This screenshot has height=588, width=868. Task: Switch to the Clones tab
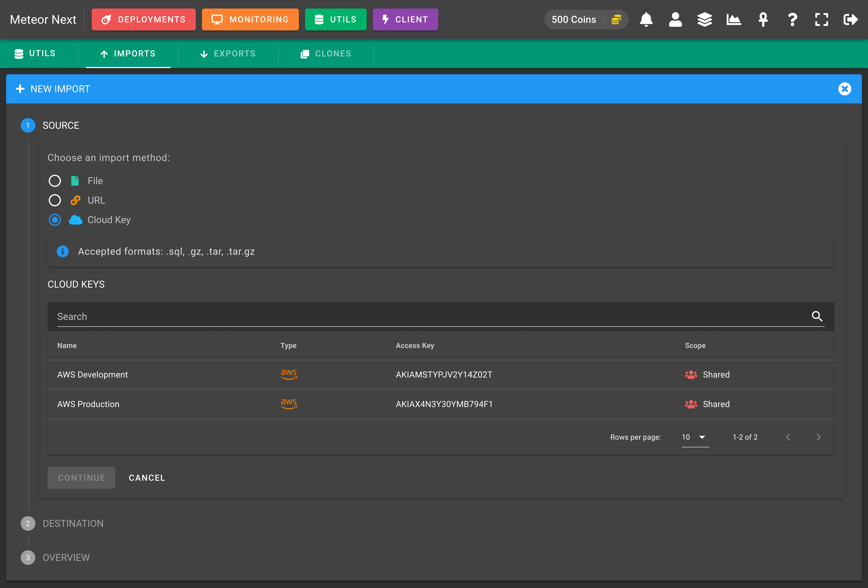[x=326, y=54]
